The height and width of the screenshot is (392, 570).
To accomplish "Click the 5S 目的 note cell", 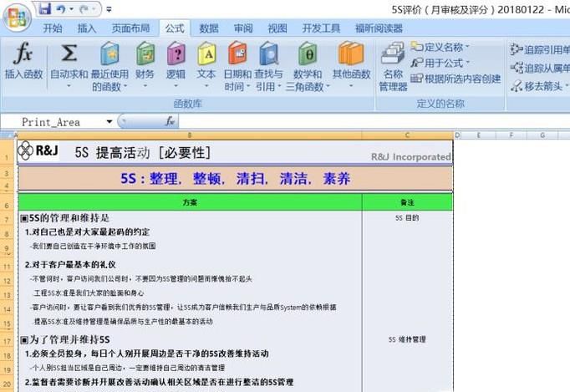I will click(407, 218).
